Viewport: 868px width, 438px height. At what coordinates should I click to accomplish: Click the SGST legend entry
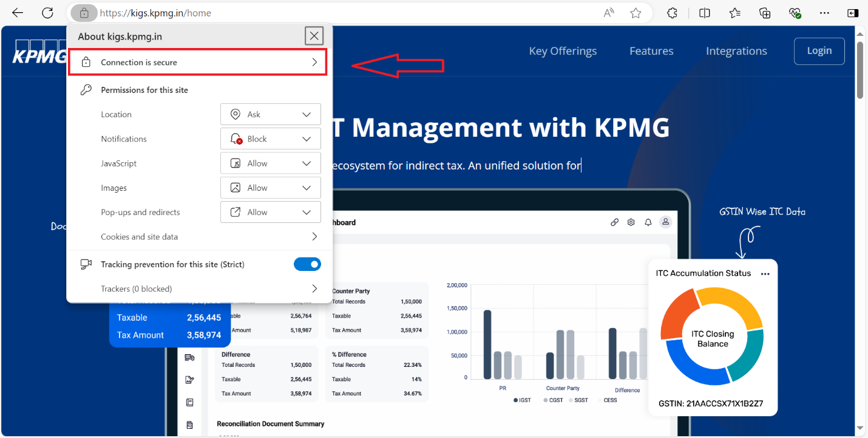click(x=579, y=400)
